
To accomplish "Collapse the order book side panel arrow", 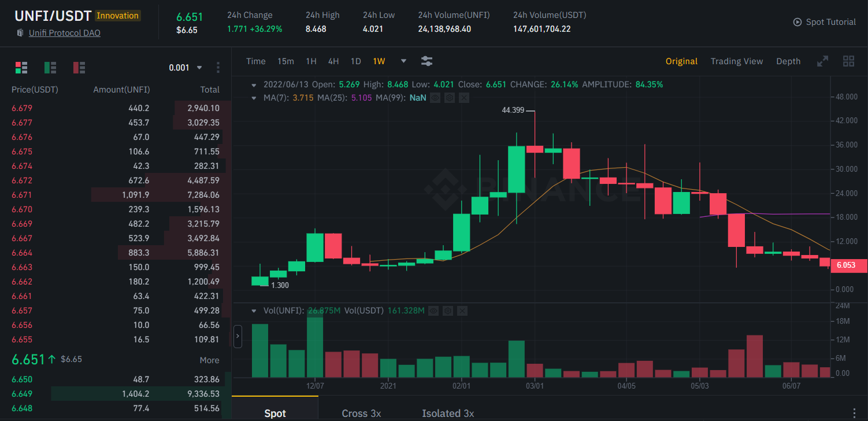I will (x=238, y=337).
